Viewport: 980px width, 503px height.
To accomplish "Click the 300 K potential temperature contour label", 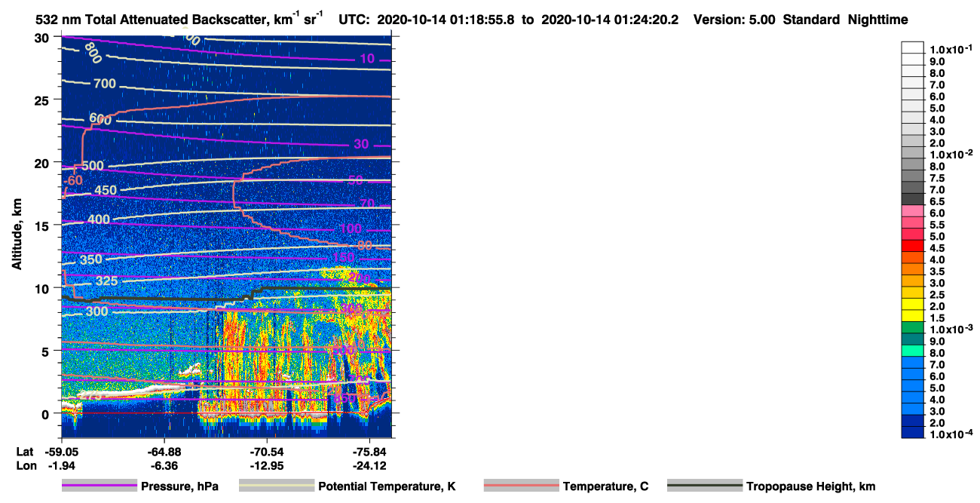I will tap(97, 311).
